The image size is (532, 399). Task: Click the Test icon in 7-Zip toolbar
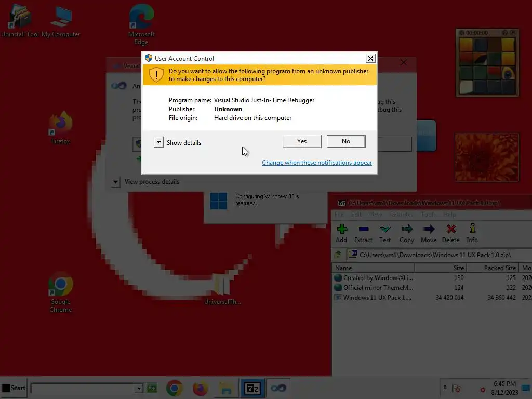385,233
